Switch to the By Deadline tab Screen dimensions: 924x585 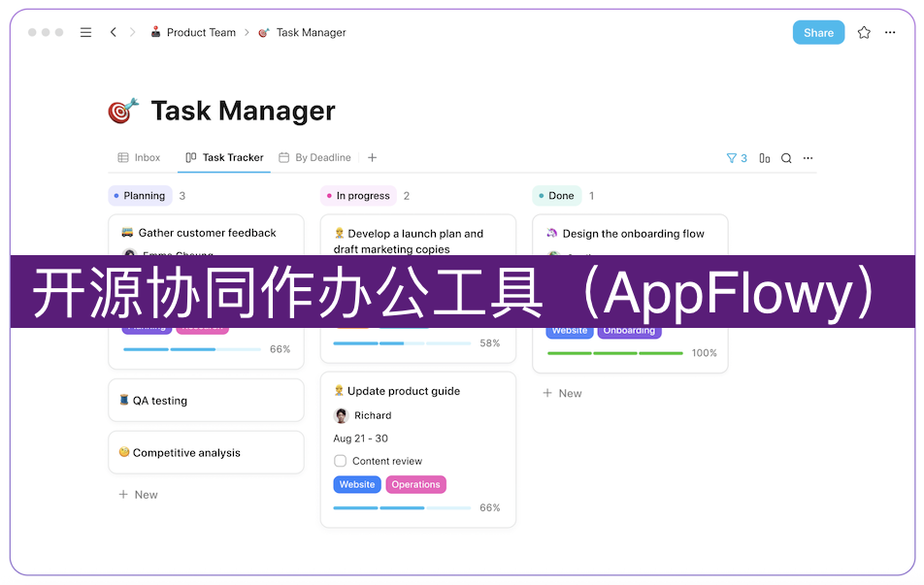314,157
